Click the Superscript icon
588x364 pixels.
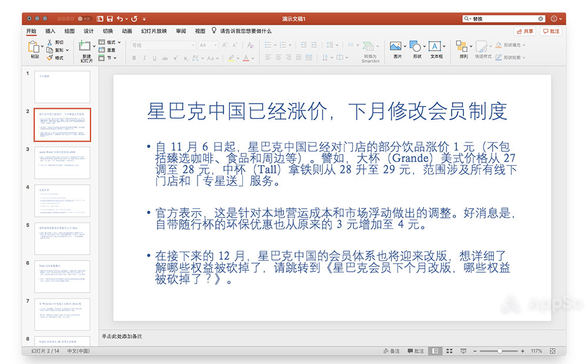pos(175,58)
